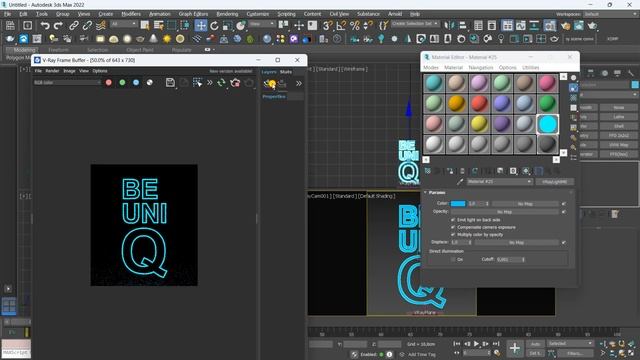Image resolution: width=640 pixels, height=360 pixels.
Task: Toggle red channel in Frame Buffer
Action: (x=109, y=82)
